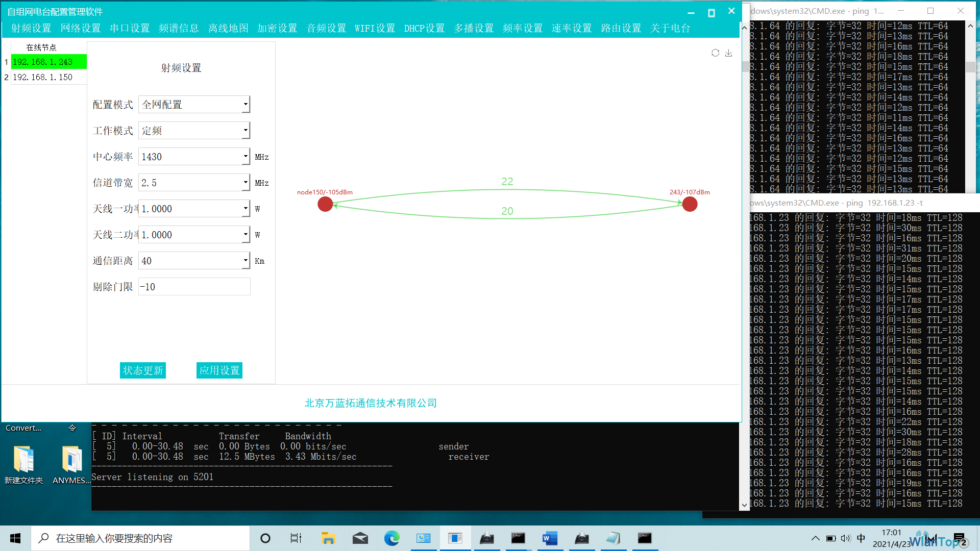This screenshot has width=980, height=551.
Task: Open the Mail app in taskbar
Action: pos(360,538)
